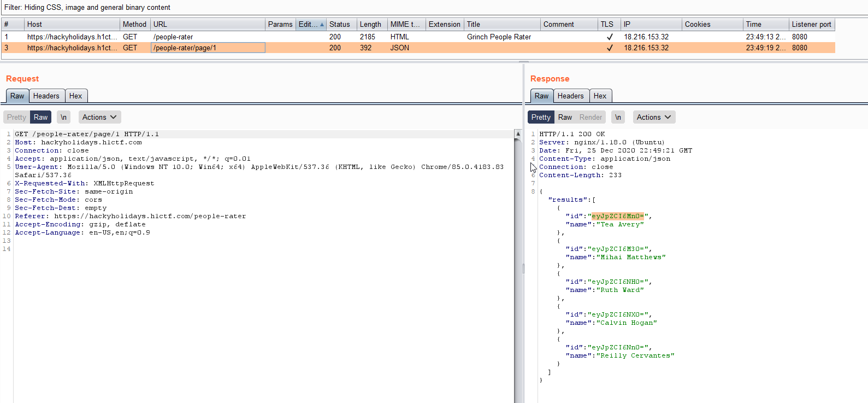Sort history by the Status column
868x403 pixels.
tap(340, 24)
